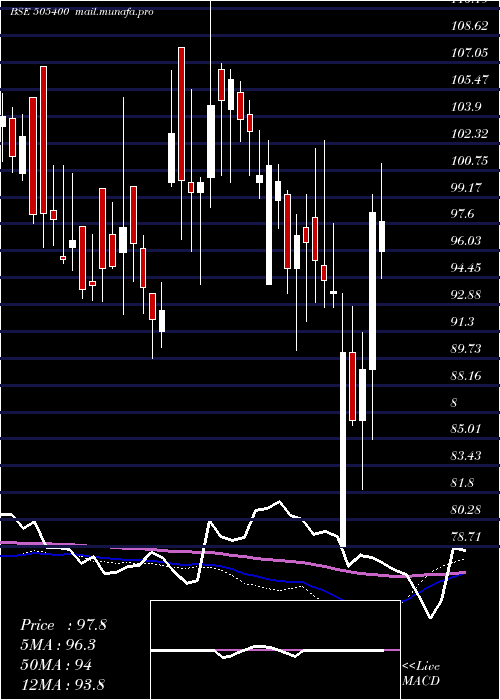
Task: Click the 103.9 price axis label
Action: tap(467, 106)
